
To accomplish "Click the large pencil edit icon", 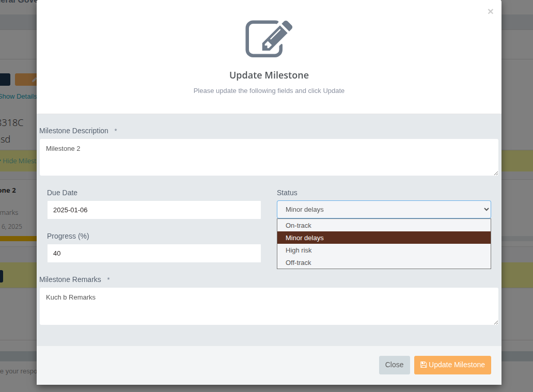I will click(269, 39).
